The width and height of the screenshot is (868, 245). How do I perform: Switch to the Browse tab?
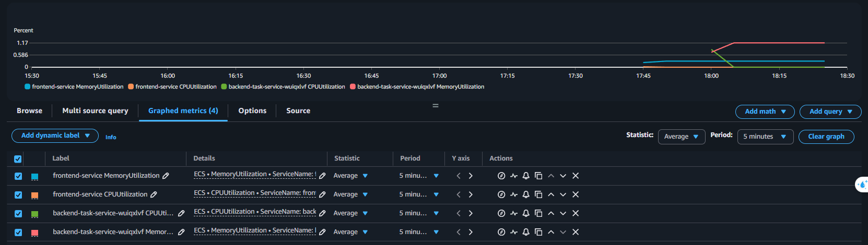coord(29,111)
